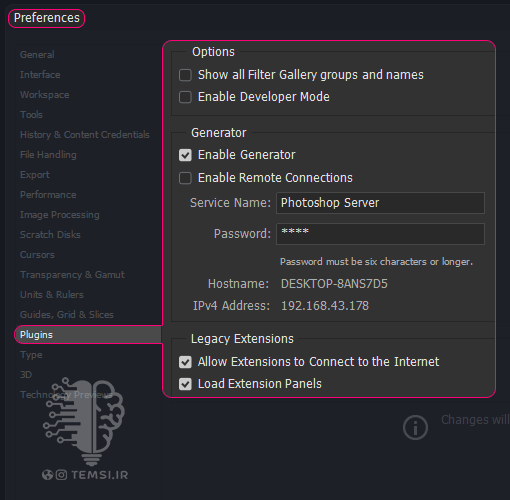This screenshot has height=500, width=510.
Task: Uncheck Enable Generator
Action: [x=185, y=155]
